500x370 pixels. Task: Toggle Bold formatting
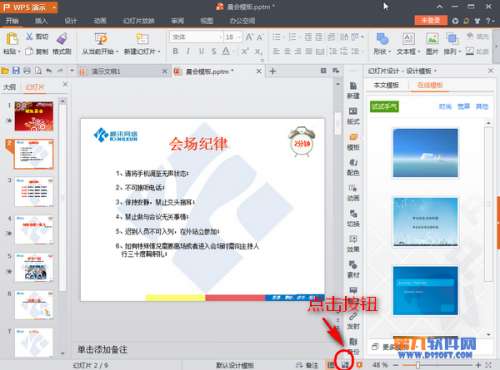tap(175, 51)
